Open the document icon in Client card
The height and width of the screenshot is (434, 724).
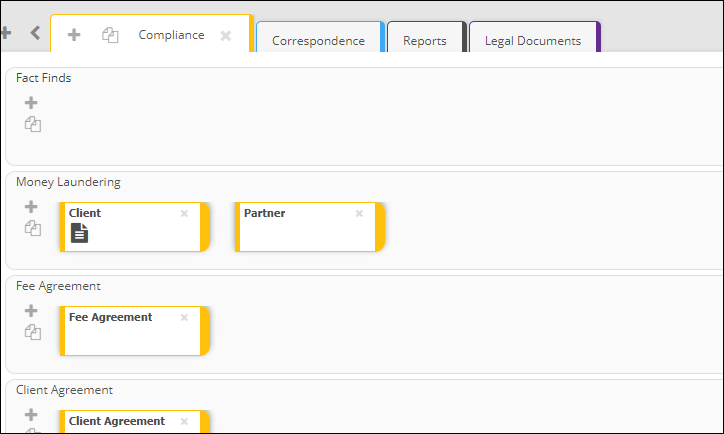[79, 233]
